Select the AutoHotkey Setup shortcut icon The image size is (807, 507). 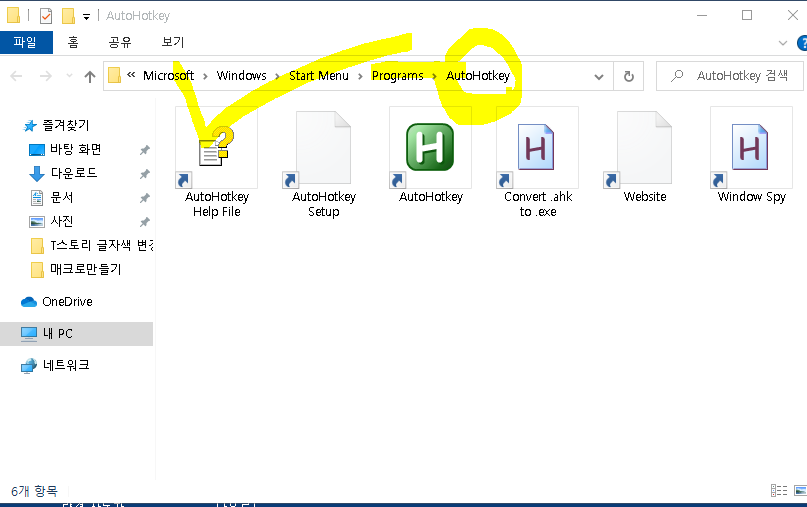pos(324,148)
